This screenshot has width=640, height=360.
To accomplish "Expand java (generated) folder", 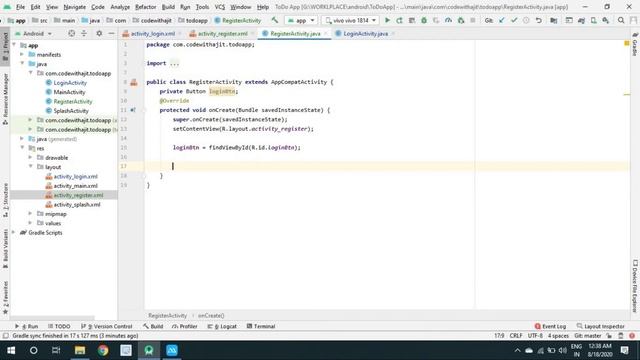I will point(22,139).
